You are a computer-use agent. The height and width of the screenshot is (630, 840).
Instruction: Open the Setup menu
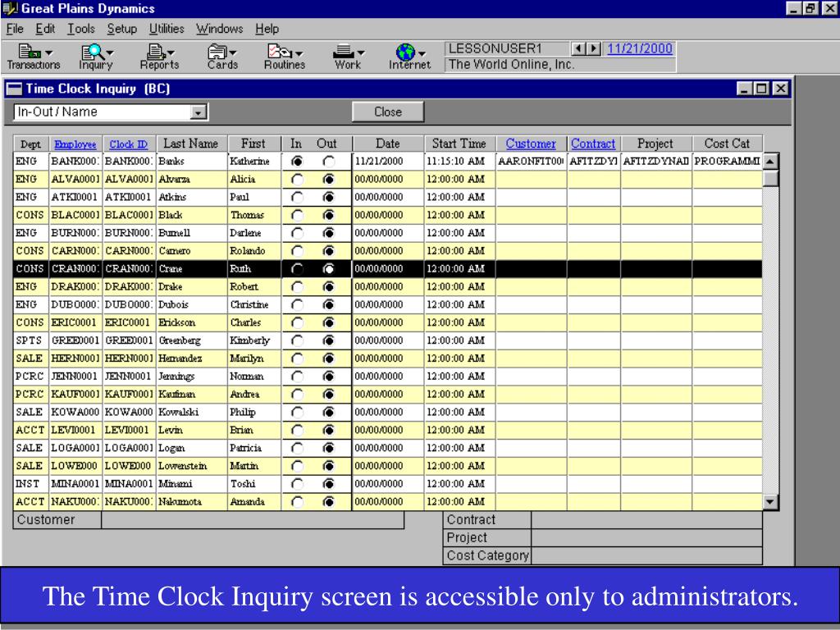pyautogui.click(x=122, y=29)
